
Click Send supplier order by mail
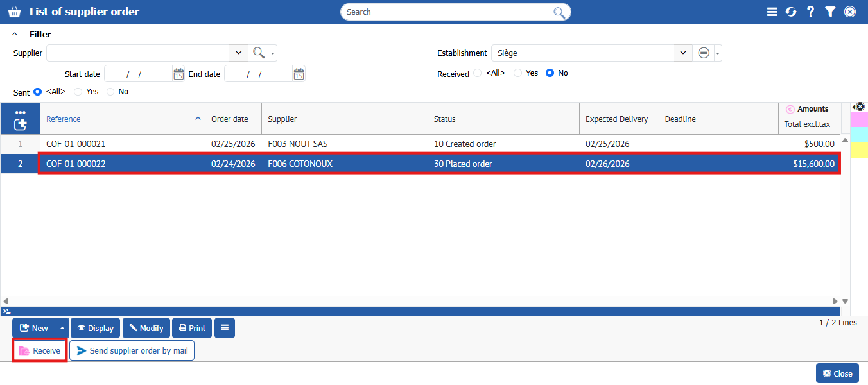132,351
